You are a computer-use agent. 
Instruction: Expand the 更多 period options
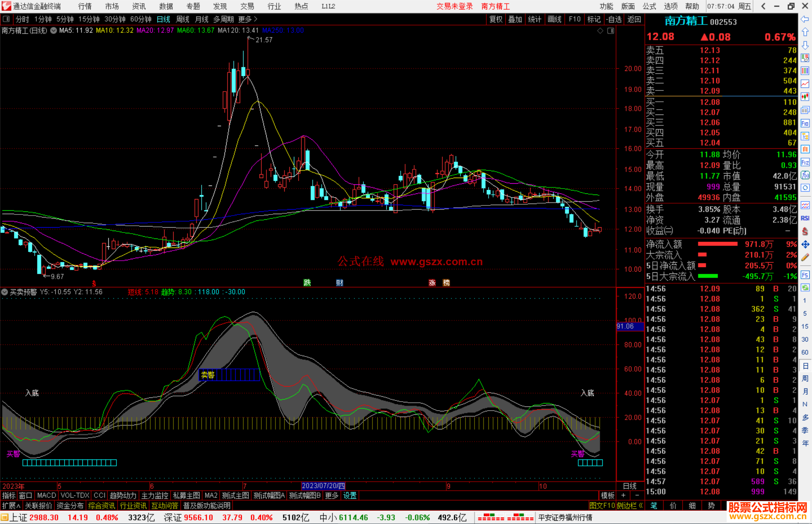tap(247, 19)
